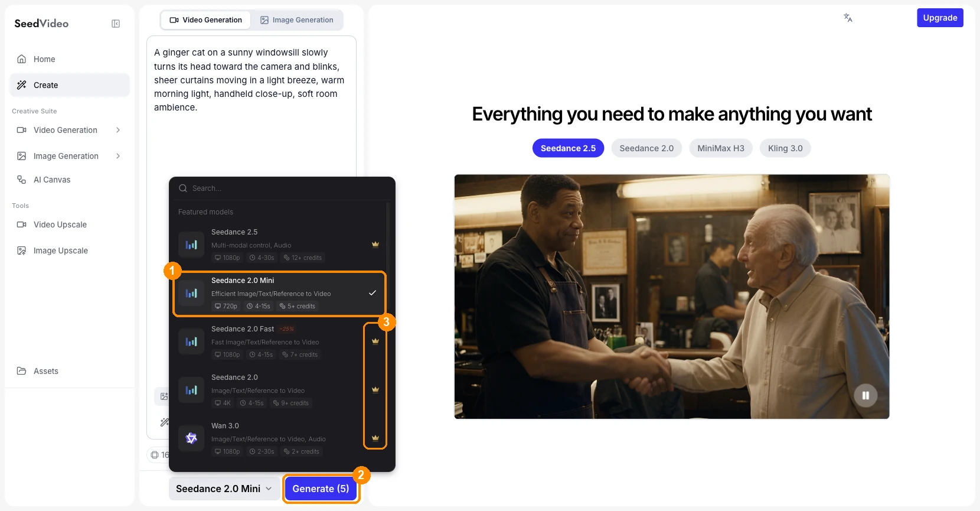The width and height of the screenshot is (980, 511).
Task: Select the MiniMax H3 showcase pill
Action: [721, 148]
